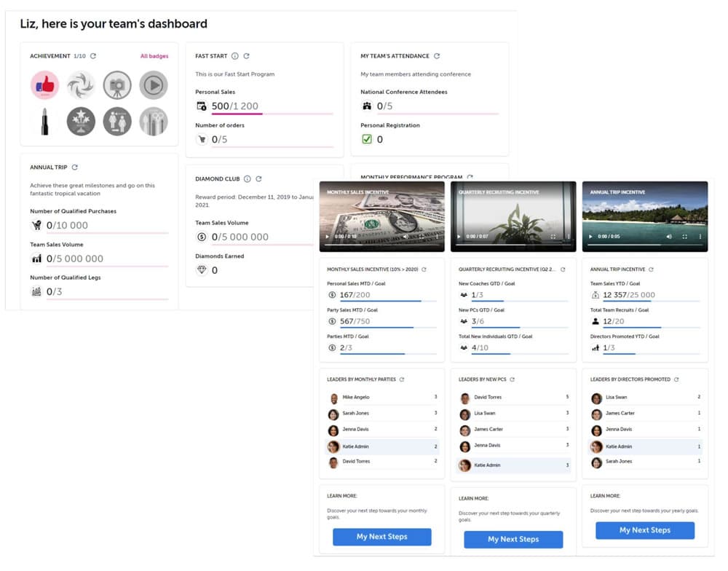Refresh the Achievement widget
This screenshot has height=571, width=728.
pyautogui.click(x=93, y=56)
